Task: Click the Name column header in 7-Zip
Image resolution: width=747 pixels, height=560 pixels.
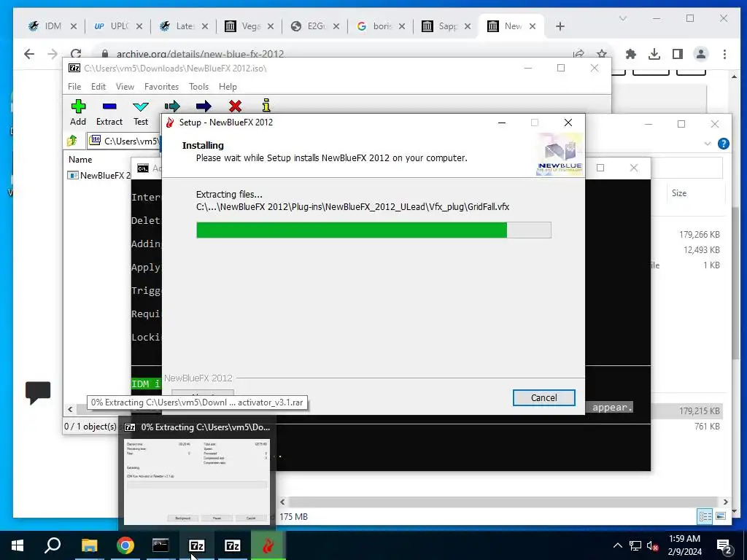Action: coord(80,160)
